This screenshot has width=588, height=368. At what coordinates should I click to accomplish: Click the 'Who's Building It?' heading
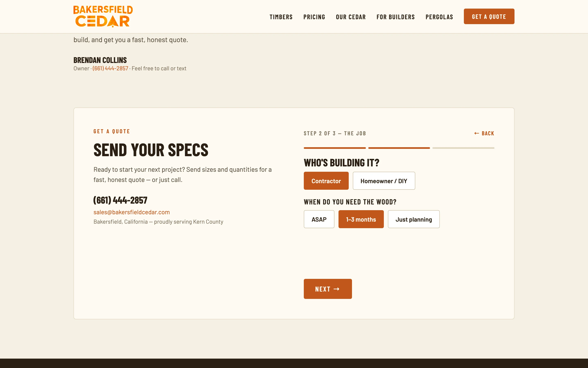[x=341, y=163]
